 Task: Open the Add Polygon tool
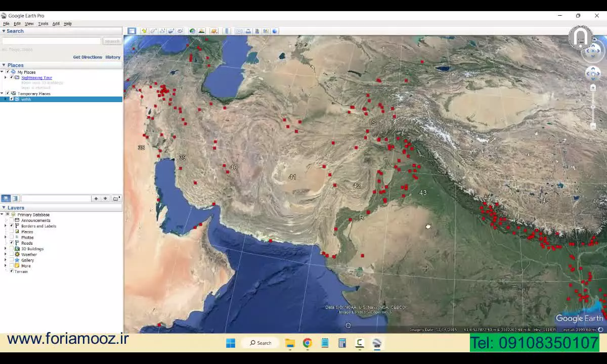153,31
